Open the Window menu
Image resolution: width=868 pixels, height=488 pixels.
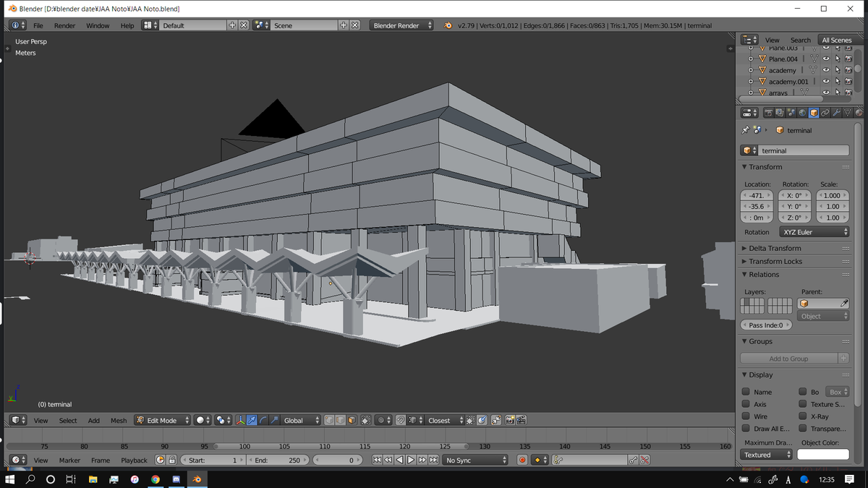click(98, 25)
